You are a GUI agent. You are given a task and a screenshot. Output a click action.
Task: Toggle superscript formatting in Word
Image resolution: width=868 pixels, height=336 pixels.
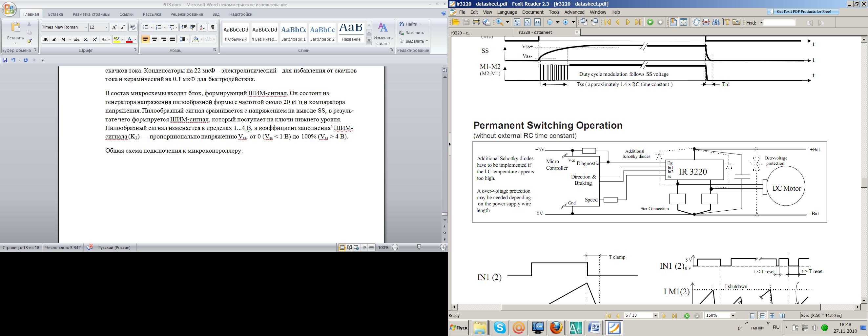(95, 39)
